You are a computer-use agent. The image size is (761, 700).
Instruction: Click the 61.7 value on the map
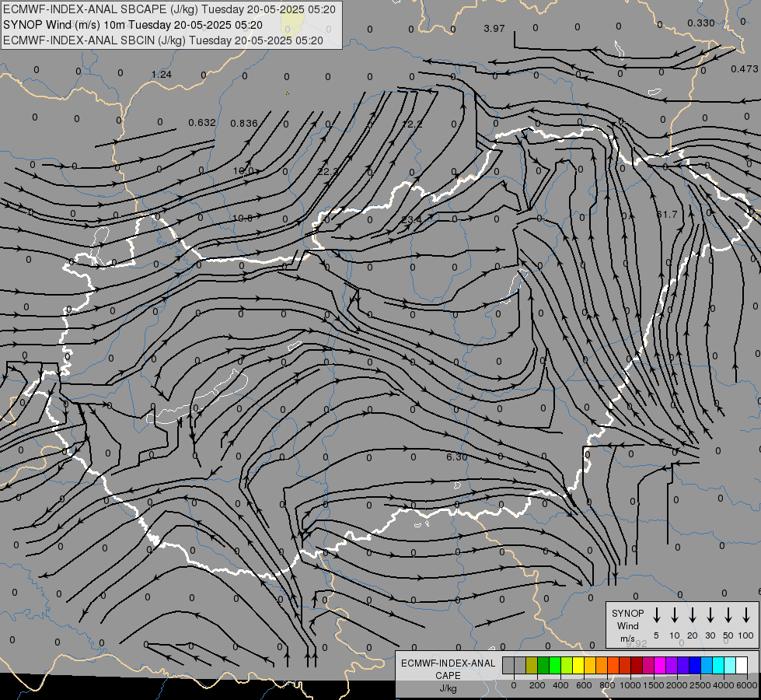[666, 214]
